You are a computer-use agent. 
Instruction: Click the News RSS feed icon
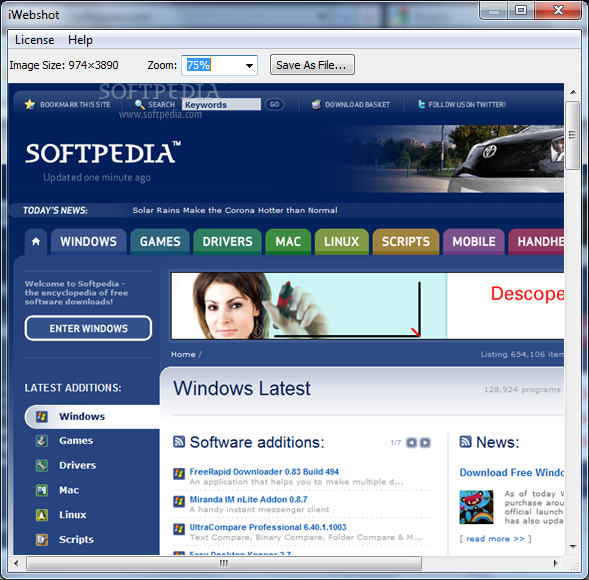click(x=465, y=442)
